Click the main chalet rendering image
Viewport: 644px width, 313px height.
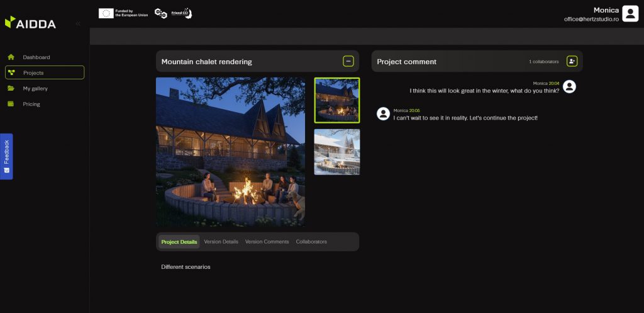point(230,152)
